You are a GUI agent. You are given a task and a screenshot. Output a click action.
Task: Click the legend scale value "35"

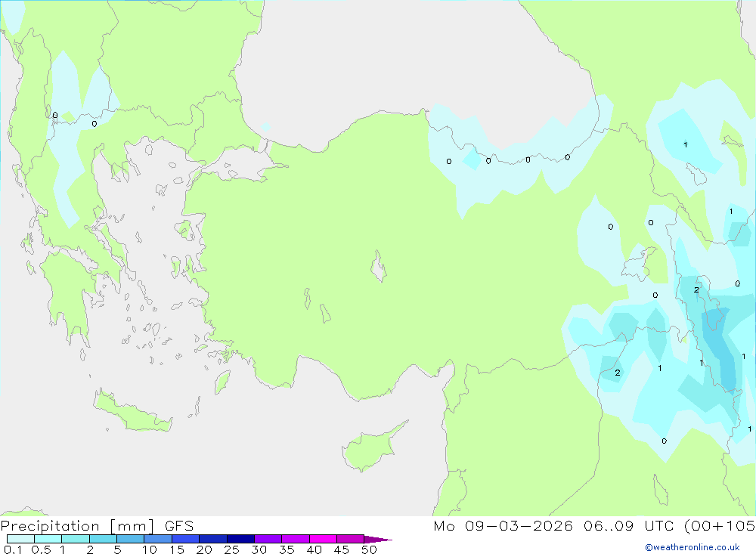(x=287, y=549)
